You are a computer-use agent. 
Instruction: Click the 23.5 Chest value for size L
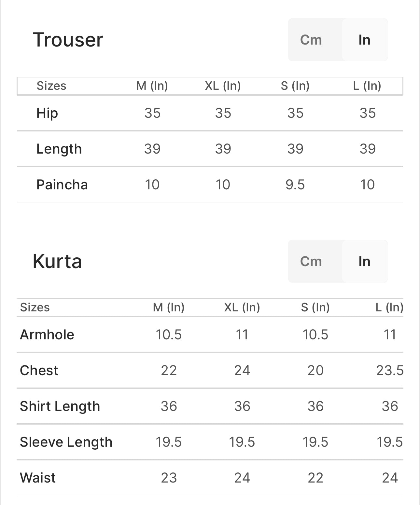click(x=390, y=370)
